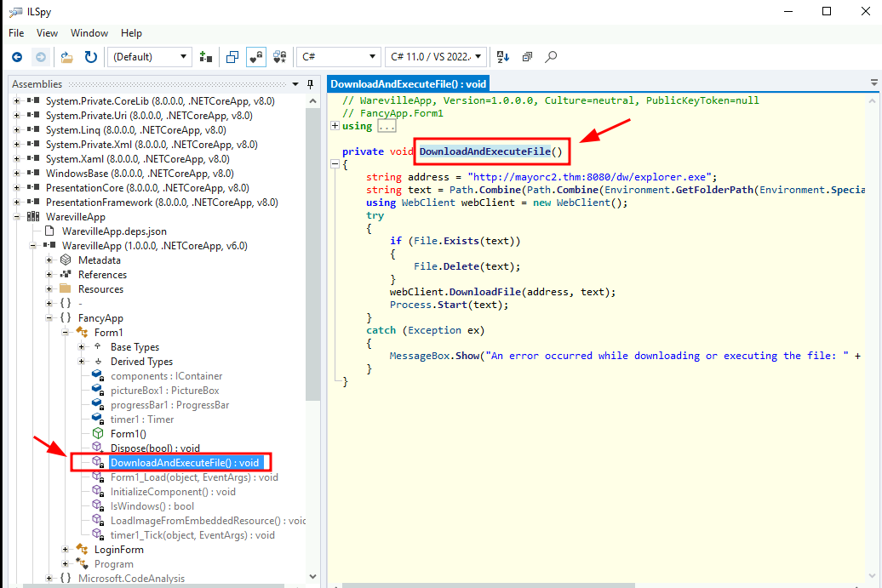
Task: Toggle the show internal API button
Action: 256,57
